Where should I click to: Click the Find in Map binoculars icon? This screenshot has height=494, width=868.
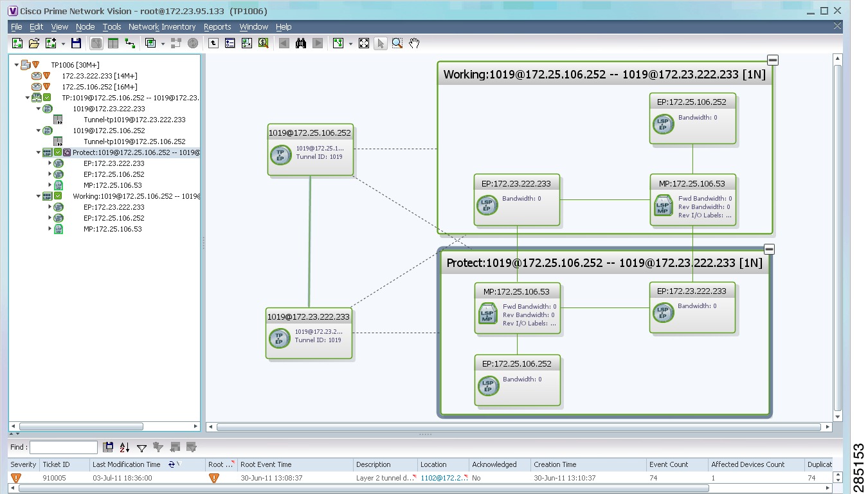301,43
